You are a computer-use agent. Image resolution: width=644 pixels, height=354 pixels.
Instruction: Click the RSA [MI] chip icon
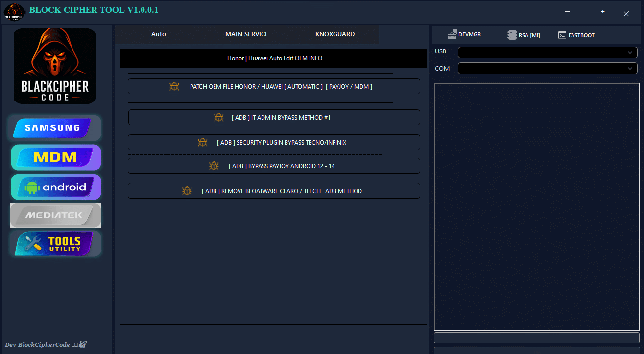(x=512, y=35)
